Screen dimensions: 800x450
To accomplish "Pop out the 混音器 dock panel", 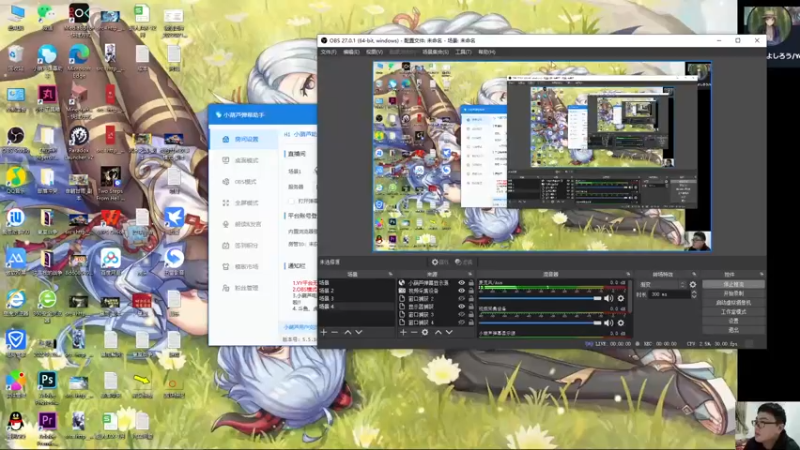I will (x=628, y=274).
